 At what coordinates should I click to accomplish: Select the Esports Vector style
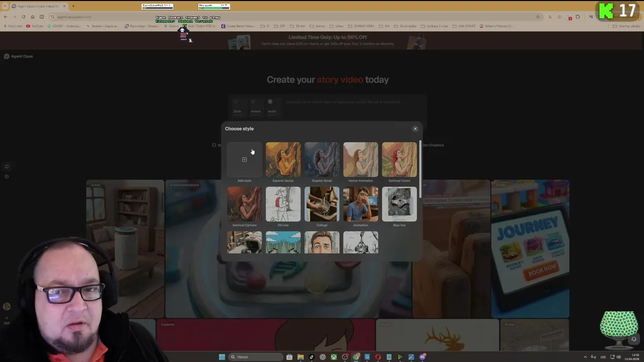[x=283, y=159]
